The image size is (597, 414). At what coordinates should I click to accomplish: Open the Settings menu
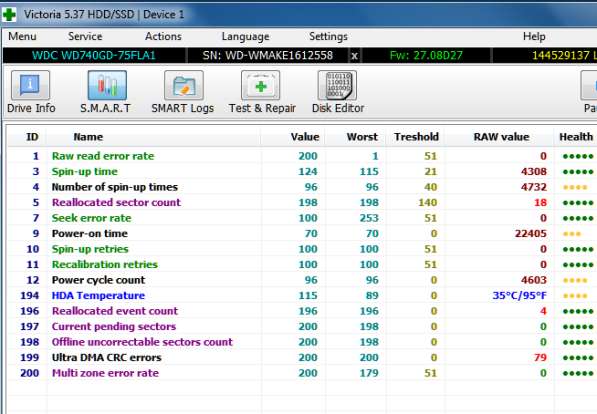click(328, 37)
